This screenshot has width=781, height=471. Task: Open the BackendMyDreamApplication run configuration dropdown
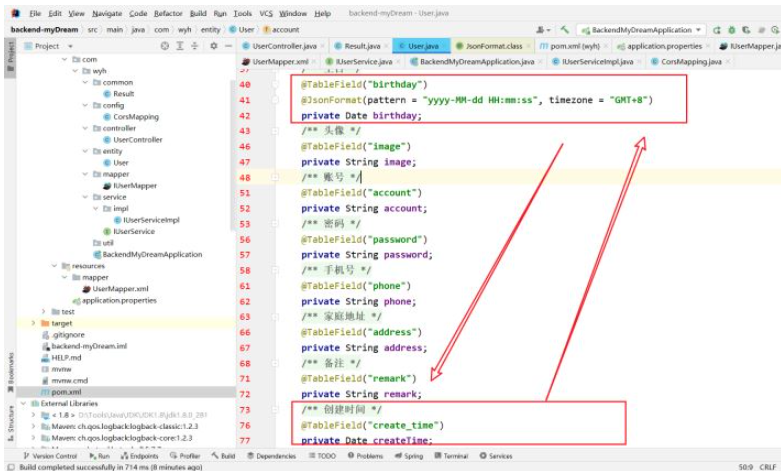click(642, 30)
